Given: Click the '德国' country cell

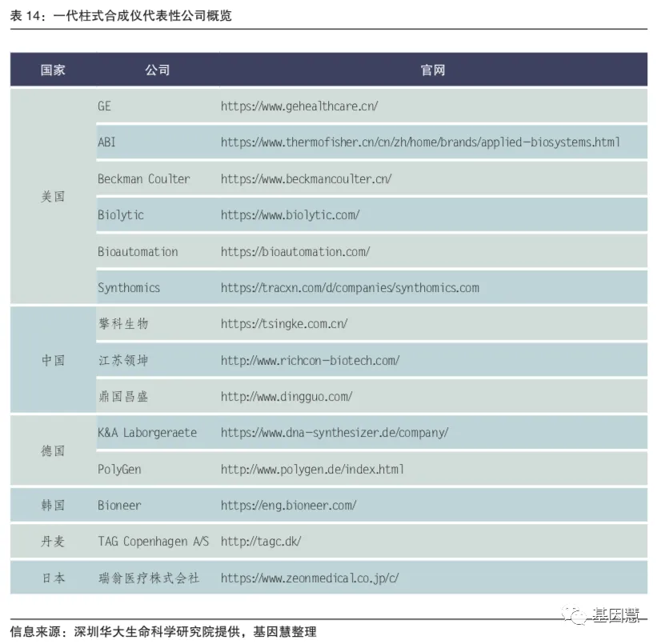Looking at the screenshot, I should coord(53,451).
